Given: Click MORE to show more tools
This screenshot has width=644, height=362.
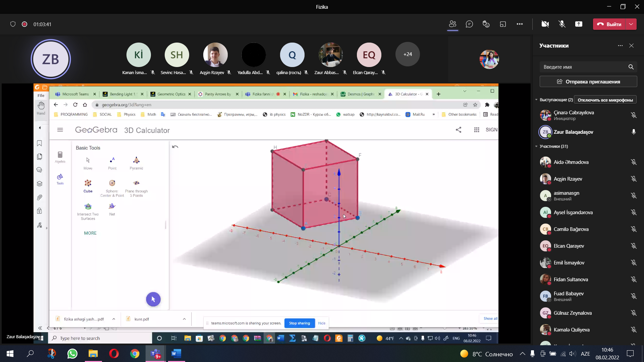Looking at the screenshot, I should (x=90, y=233).
